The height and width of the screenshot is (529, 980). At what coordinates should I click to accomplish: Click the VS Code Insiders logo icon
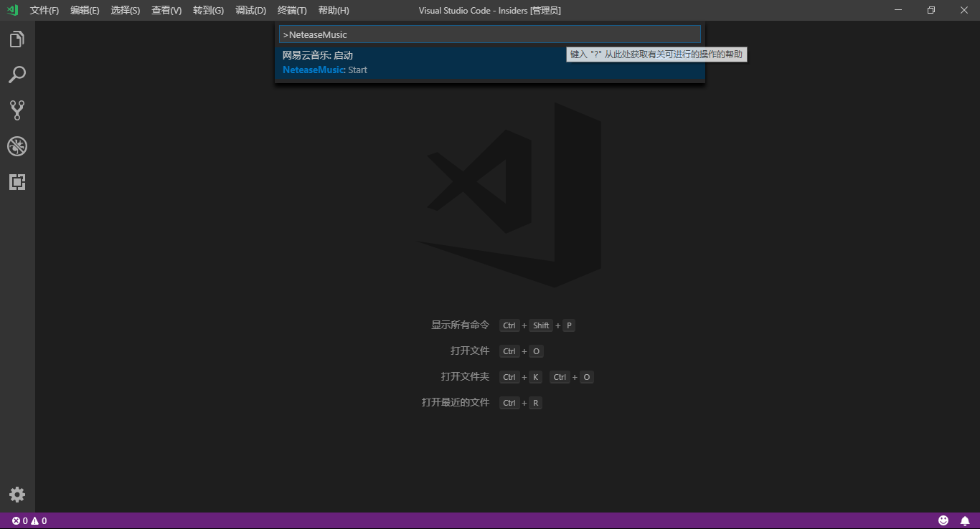12,10
